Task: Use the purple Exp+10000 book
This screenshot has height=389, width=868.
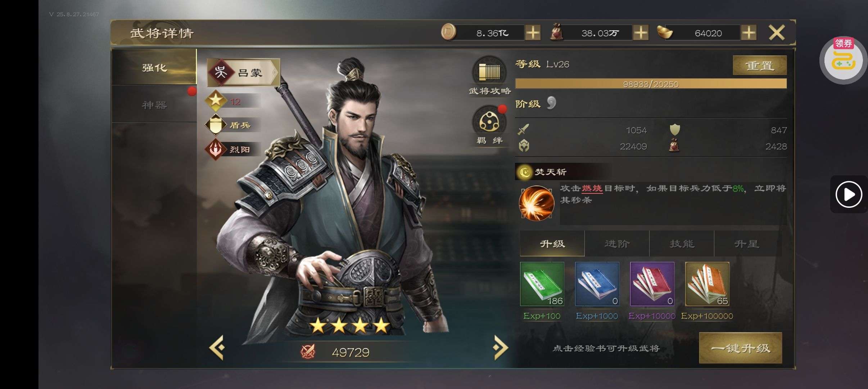Action: 652,284
